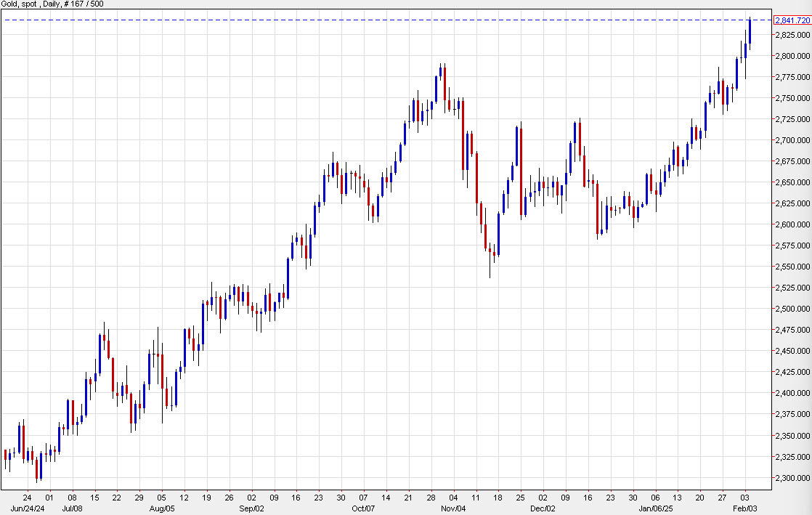Image resolution: width=812 pixels, height=515 pixels.
Task: Select the current price label 2,841.720
Action: pyautogui.click(x=792, y=20)
